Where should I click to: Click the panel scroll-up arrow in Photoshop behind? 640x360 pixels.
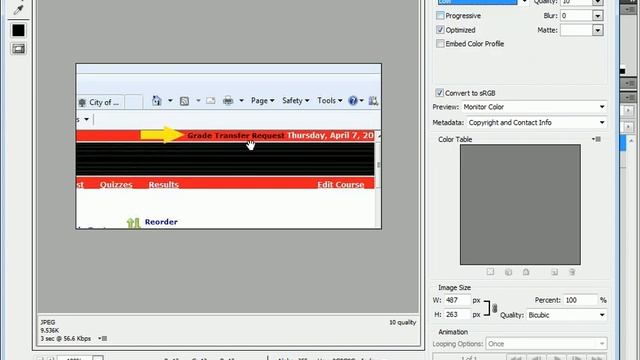pyautogui.click(x=631, y=140)
